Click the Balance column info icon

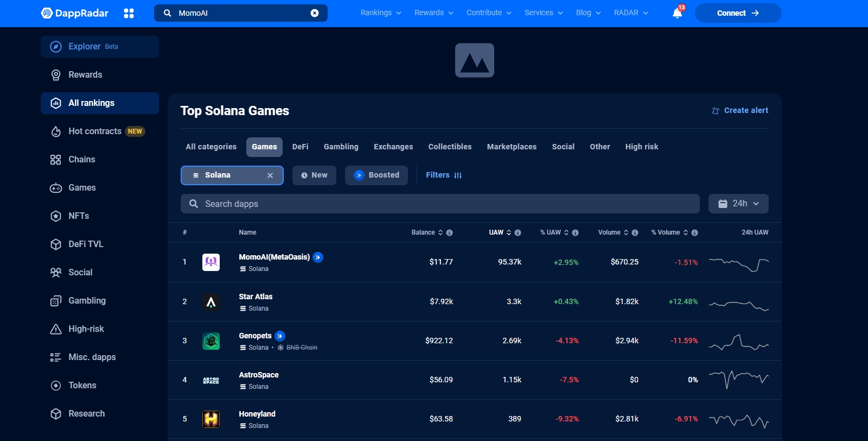[449, 233]
